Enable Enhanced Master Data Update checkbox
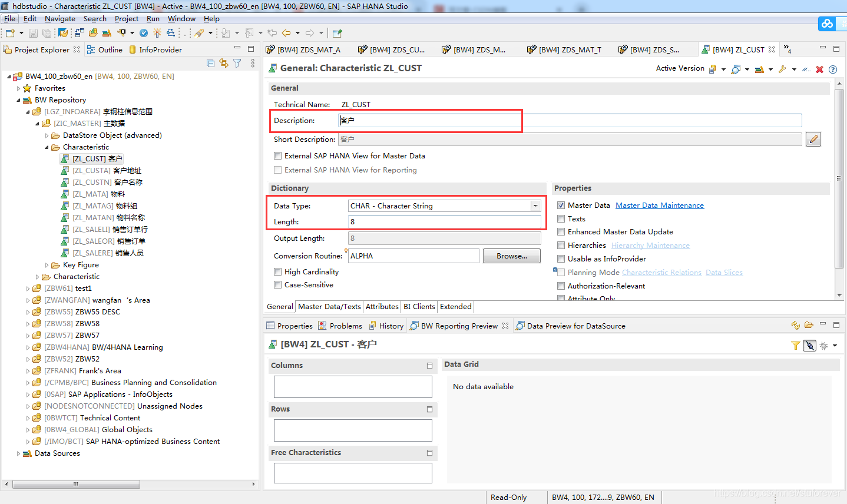Viewport: 847px width, 504px height. click(x=561, y=232)
